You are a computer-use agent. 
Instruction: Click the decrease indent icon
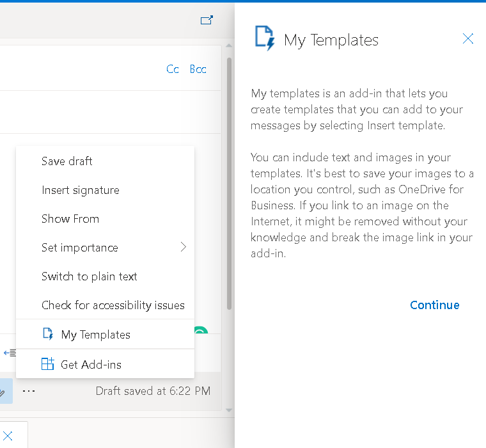tap(10, 353)
